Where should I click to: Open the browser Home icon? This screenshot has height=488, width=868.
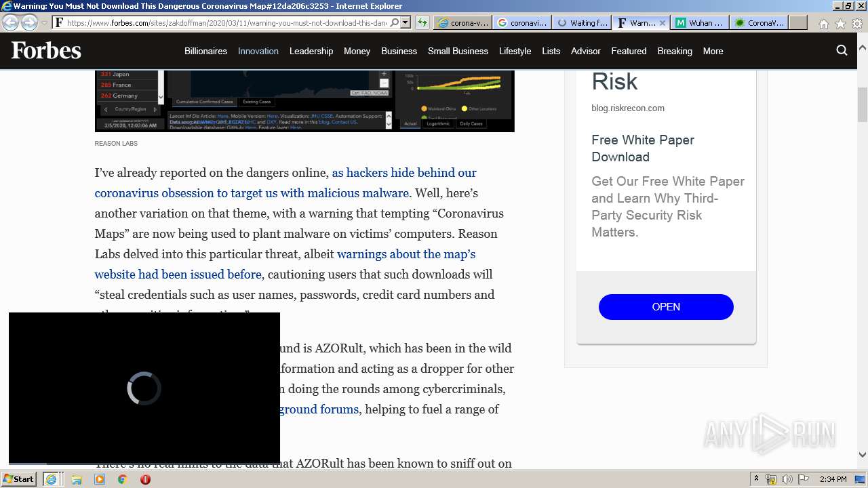pyautogui.click(x=823, y=23)
